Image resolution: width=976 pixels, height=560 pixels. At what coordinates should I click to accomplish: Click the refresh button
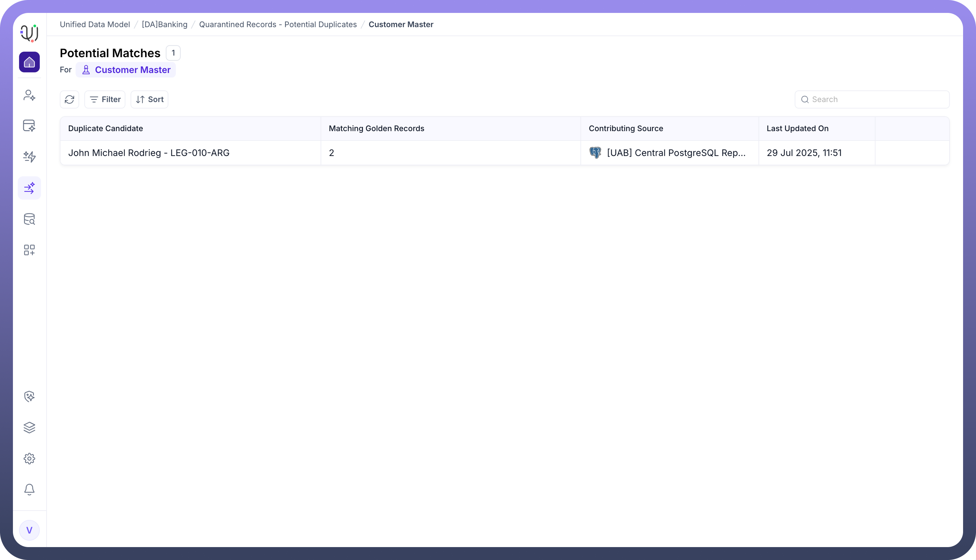click(69, 99)
